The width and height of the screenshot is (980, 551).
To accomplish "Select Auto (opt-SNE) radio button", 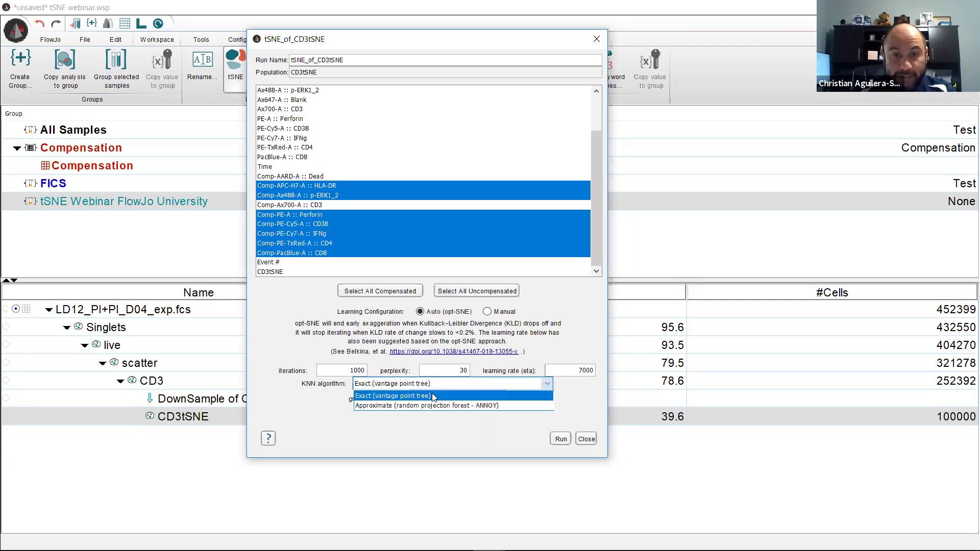I will 420,311.
